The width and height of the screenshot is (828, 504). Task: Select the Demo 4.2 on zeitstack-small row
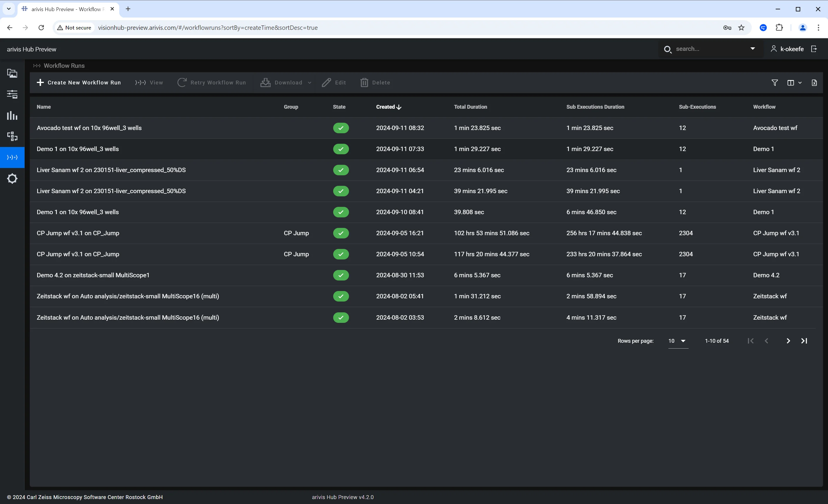tap(426, 275)
